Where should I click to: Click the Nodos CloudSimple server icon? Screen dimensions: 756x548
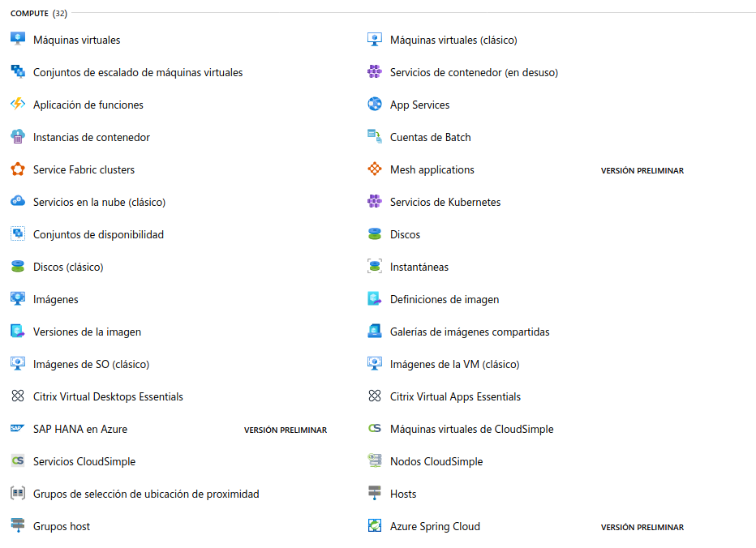click(375, 460)
